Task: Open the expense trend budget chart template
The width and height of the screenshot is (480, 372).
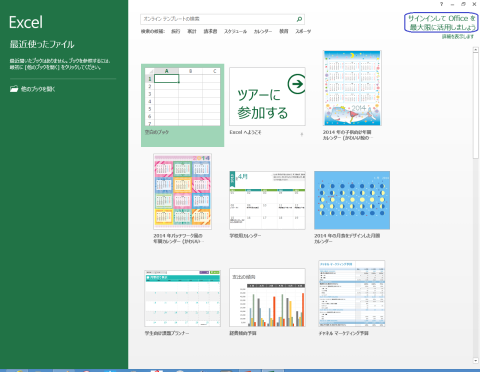Action: point(267,298)
